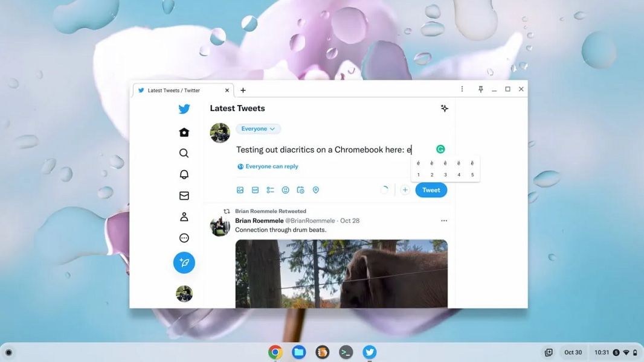This screenshot has height=362, width=644.
Task: Add a poll using the poll icon
Action: (270, 189)
